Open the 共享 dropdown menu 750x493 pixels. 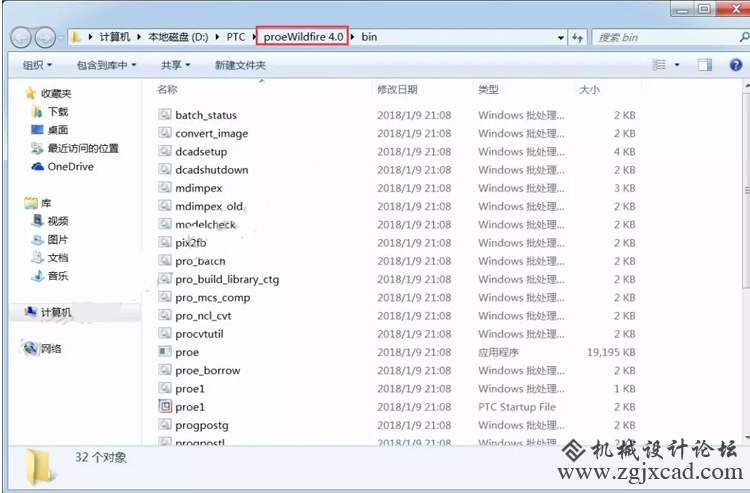[176, 65]
